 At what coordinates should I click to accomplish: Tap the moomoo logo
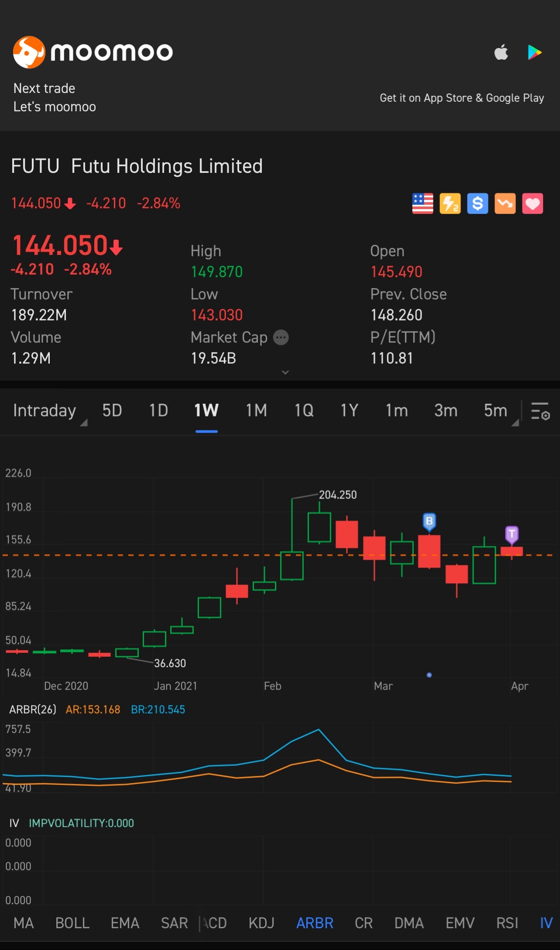pos(93,52)
